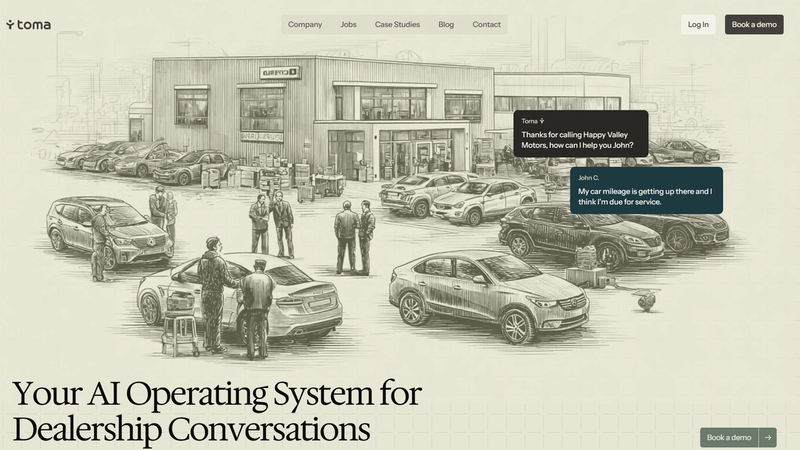Open Case Studies in navigation
The height and width of the screenshot is (450, 800).
click(x=397, y=24)
